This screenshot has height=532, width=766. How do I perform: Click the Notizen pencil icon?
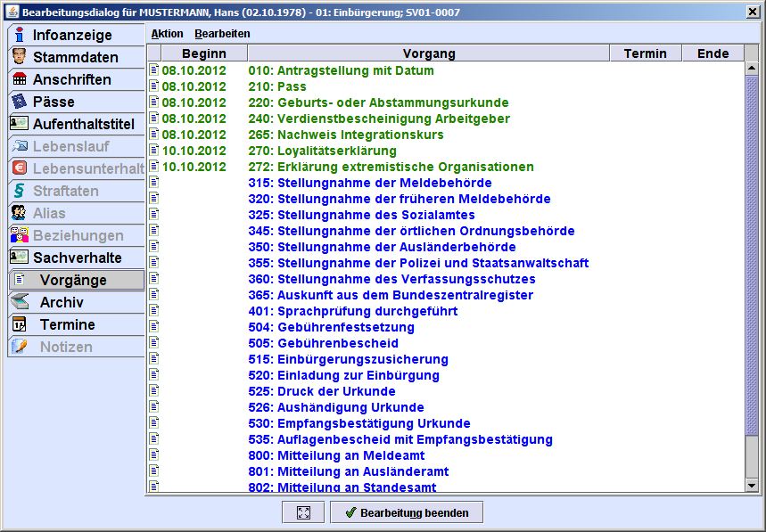click(x=20, y=346)
